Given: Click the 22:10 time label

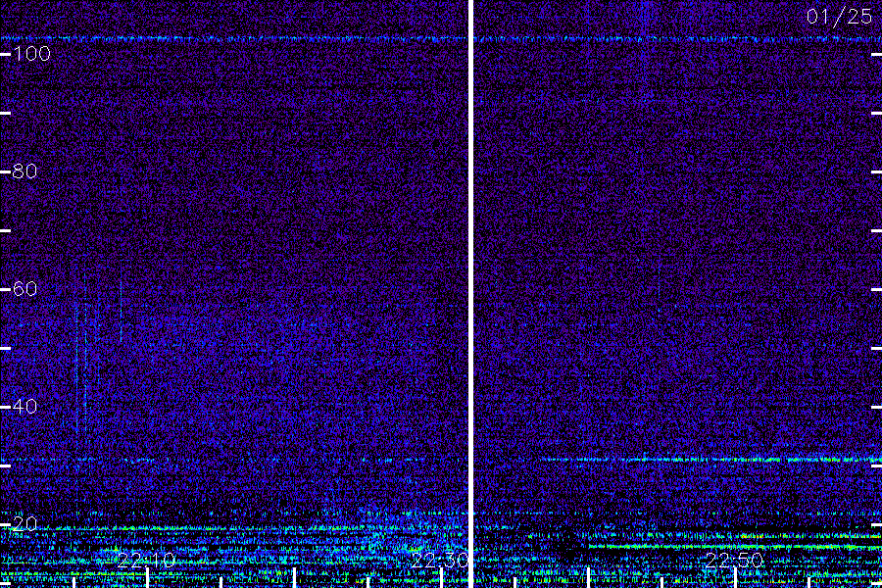Looking at the screenshot, I should click(x=146, y=560).
